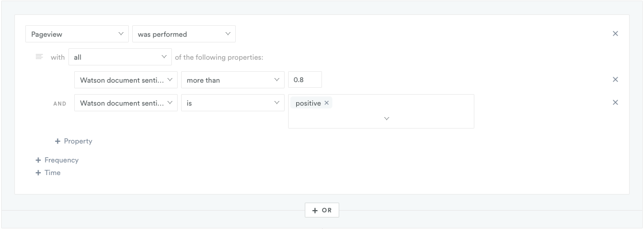644x229 pixels.
Task: Delete the 'is positive' property row
Action: 615,102
